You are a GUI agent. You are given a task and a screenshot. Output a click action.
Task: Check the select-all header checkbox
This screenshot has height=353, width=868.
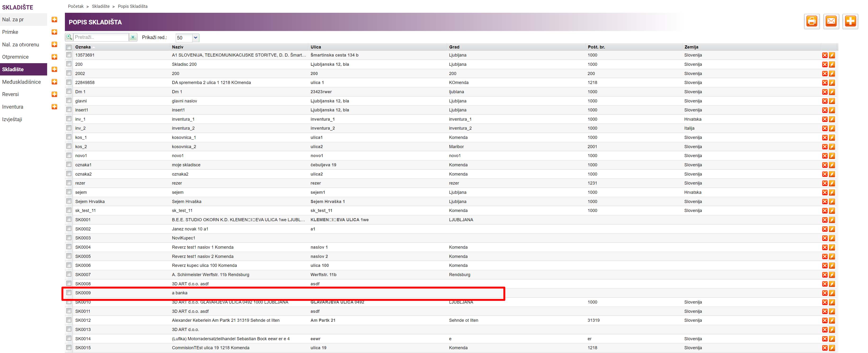[x=69, y=47]
